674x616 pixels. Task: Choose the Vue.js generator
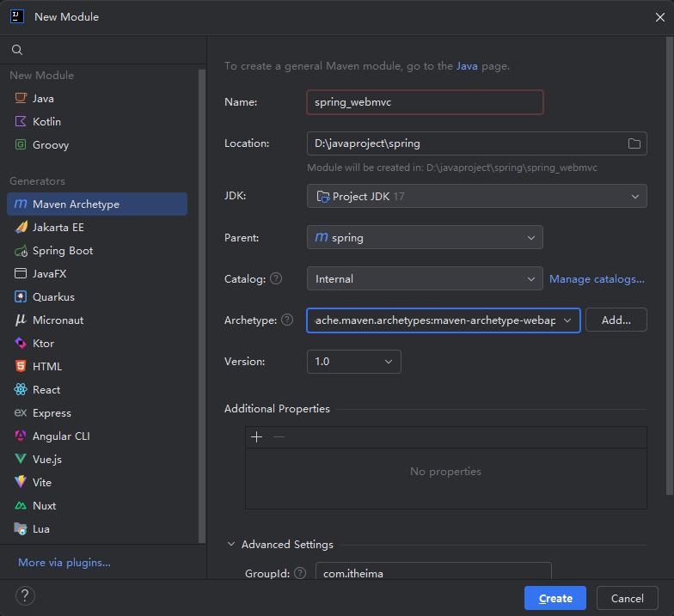pyautogui.click(x=97, y=459)
